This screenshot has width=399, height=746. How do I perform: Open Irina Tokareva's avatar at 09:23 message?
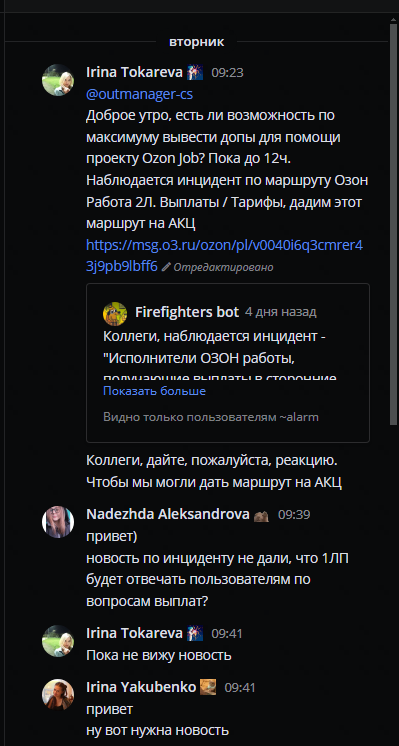(58, 80)
